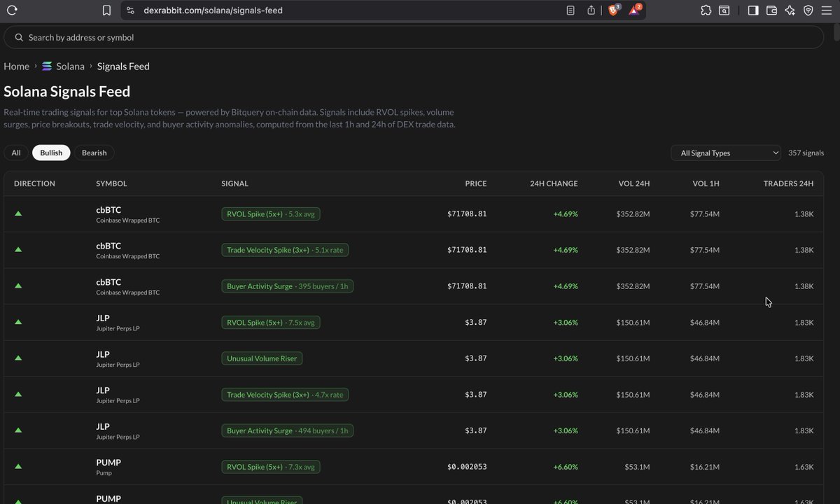Sort by DIRECTION column header

click(x=34, y=183)
